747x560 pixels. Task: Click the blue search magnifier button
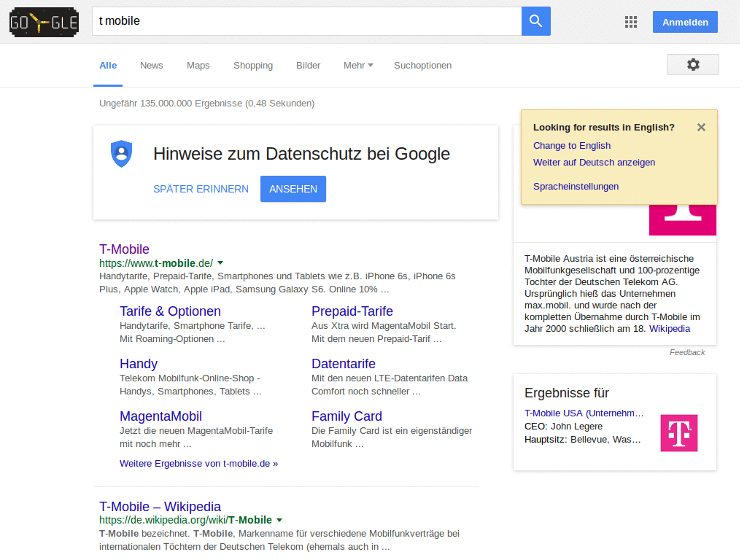pos(535,21)
